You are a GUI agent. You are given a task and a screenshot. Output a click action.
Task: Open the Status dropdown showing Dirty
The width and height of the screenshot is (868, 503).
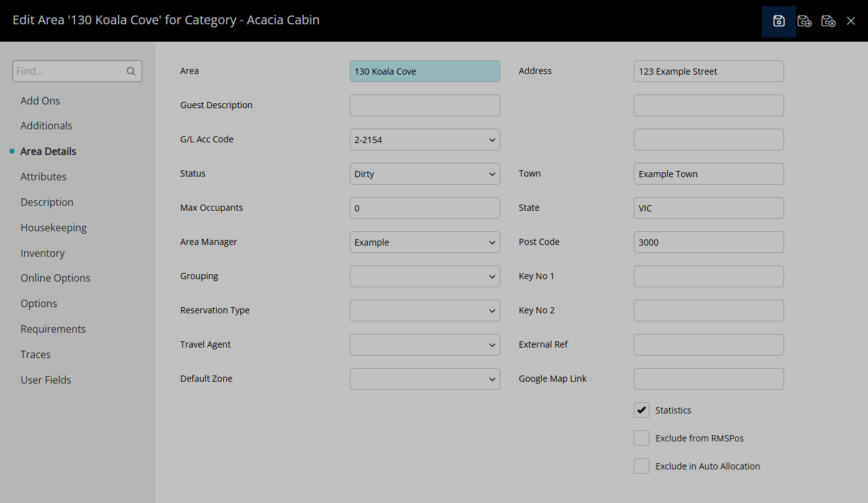tap(425, 174)
